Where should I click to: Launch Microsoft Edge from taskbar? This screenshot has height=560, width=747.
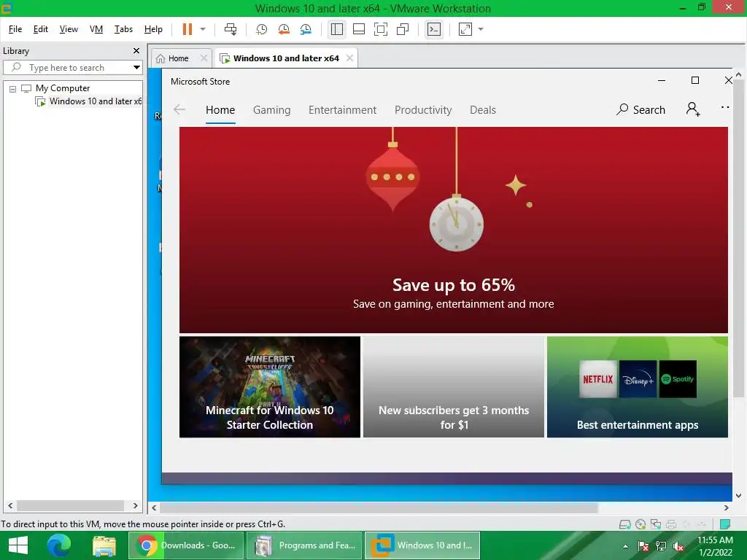pos(59,545)
